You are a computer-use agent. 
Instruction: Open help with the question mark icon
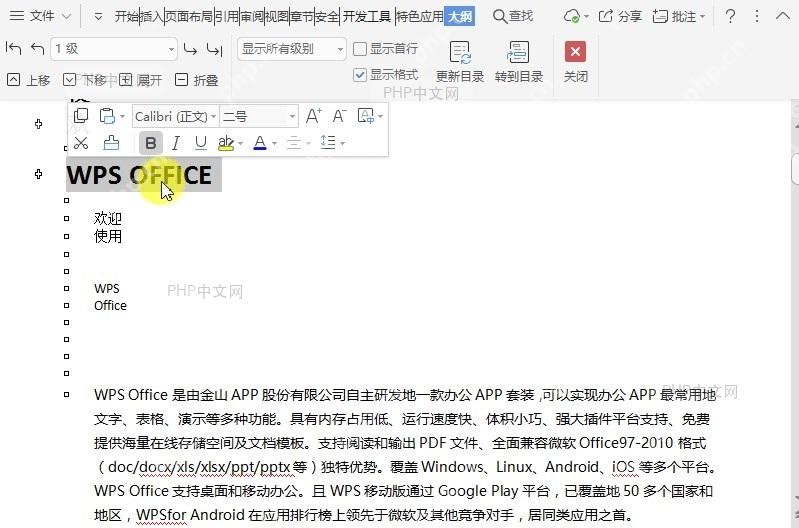tap(730, 16)
